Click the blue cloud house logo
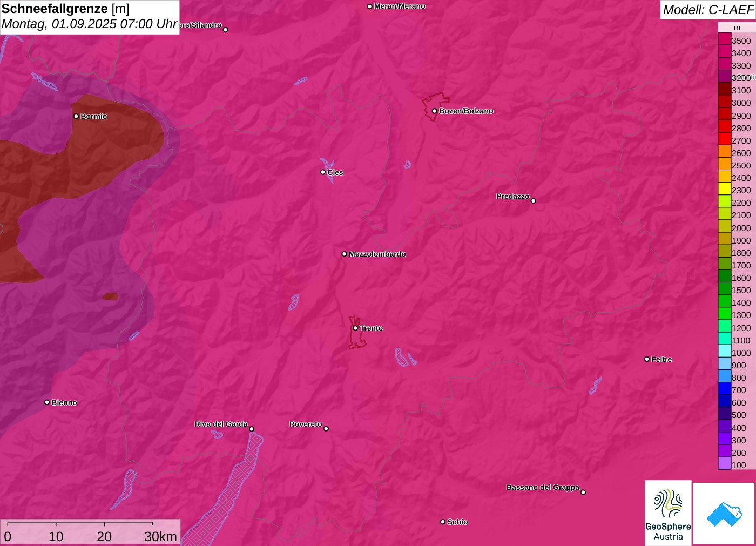Viewport: 756px width, 546px height. [724, 514]
